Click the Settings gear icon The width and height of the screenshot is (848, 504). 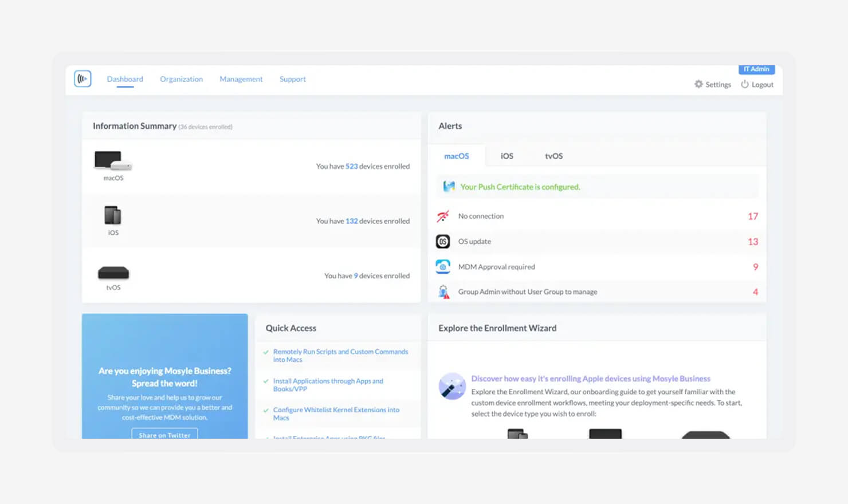click(x=698, y=84)
